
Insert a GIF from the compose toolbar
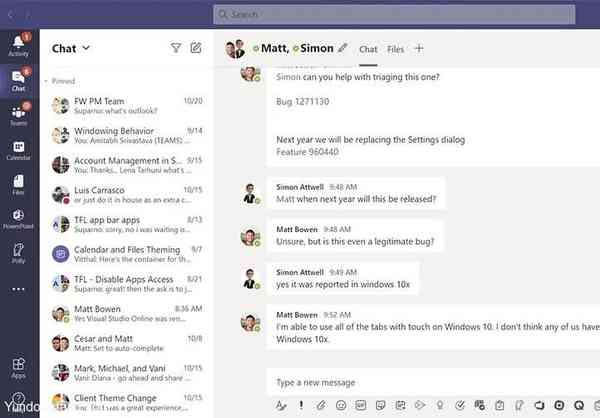click(x=360, y=405)
